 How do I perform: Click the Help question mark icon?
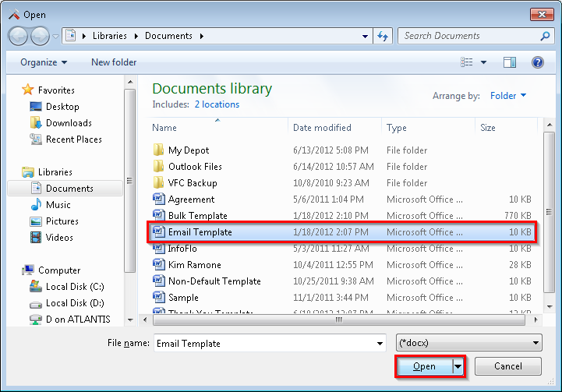click(x=537, y=62)
